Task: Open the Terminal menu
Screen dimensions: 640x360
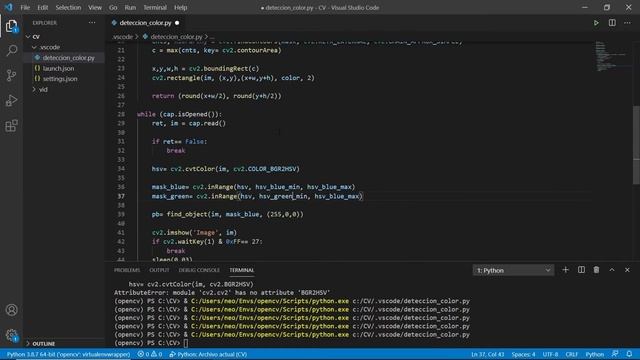Action: [x=155, y=7]
